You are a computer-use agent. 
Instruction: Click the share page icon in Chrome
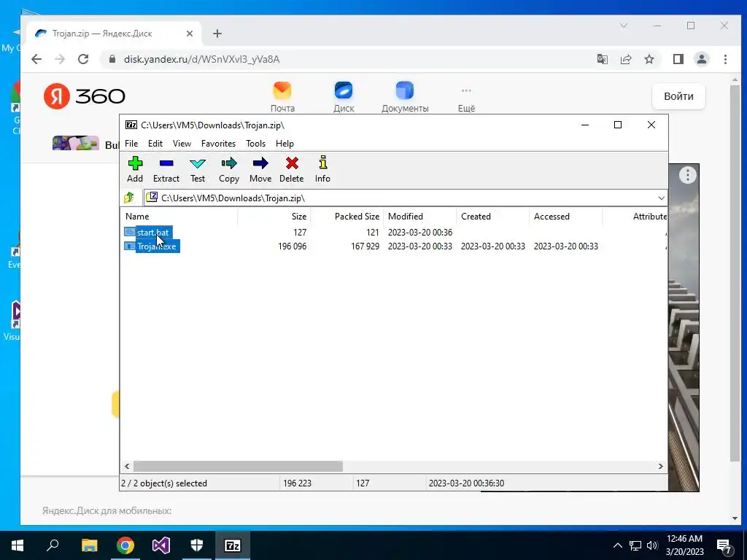click(625, 59)
